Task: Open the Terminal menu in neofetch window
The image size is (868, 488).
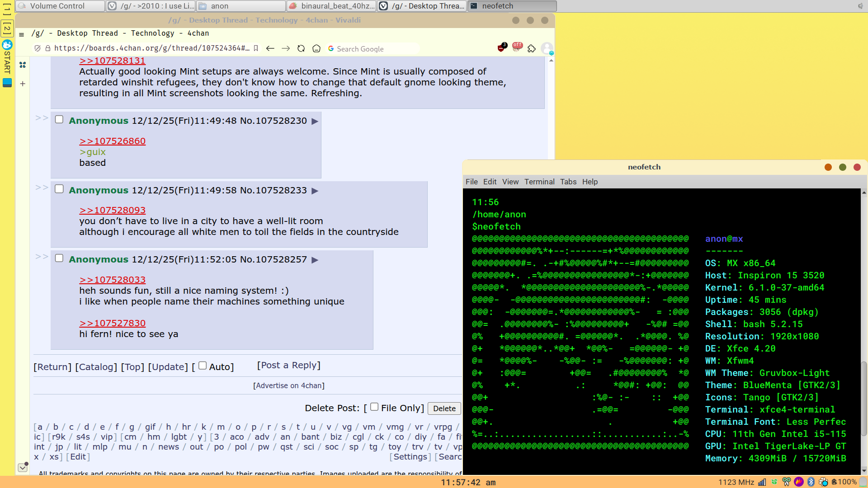Action: point(539,182)
